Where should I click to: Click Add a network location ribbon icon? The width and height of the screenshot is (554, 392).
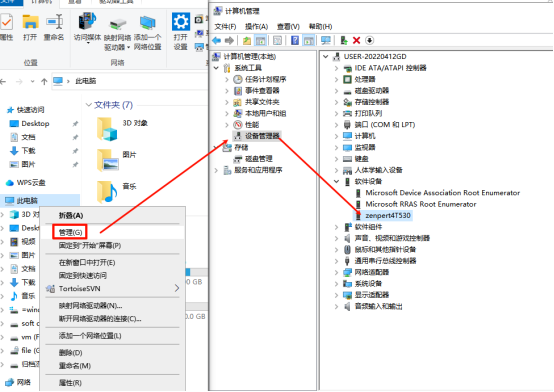[x=147, y=23]
